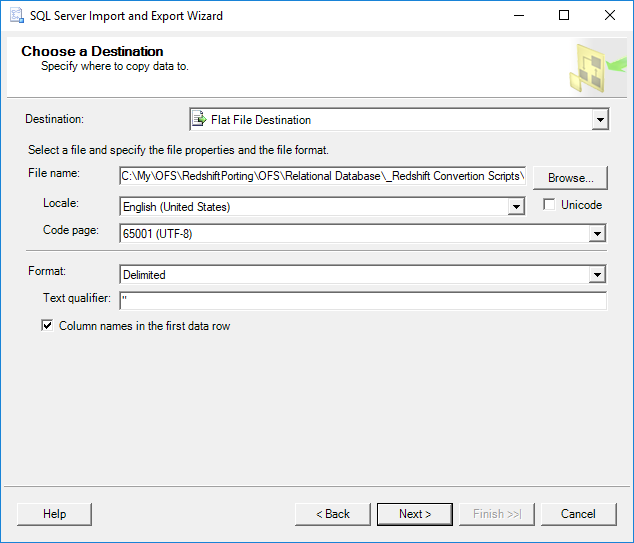This screenshot has height=543, width=634.
Task: Cancel the export wizard
Action: point(578,514)
